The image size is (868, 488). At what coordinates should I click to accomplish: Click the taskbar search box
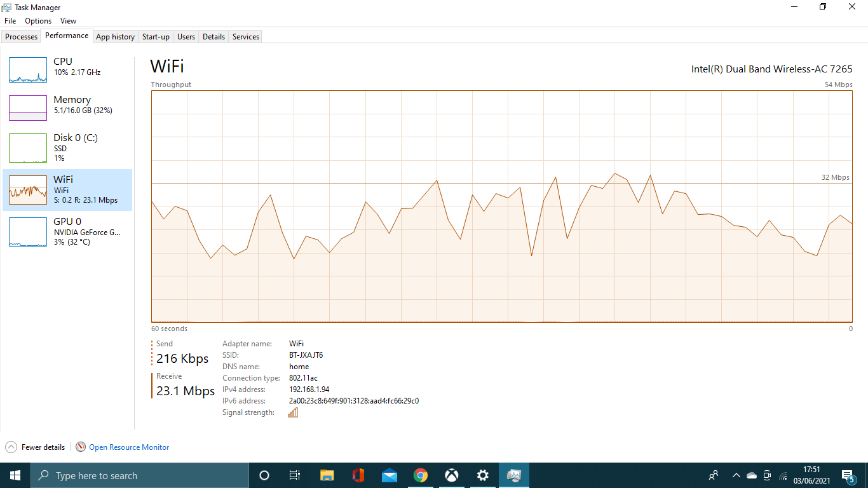point(140,475)
